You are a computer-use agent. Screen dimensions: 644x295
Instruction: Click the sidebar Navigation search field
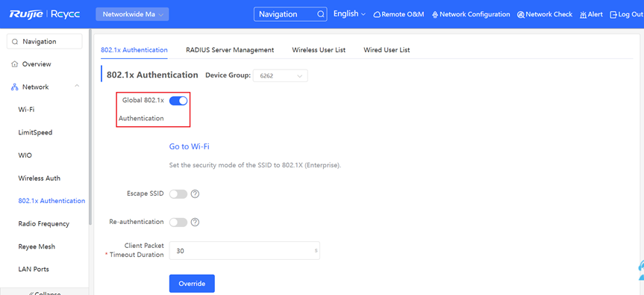[44, 42]
